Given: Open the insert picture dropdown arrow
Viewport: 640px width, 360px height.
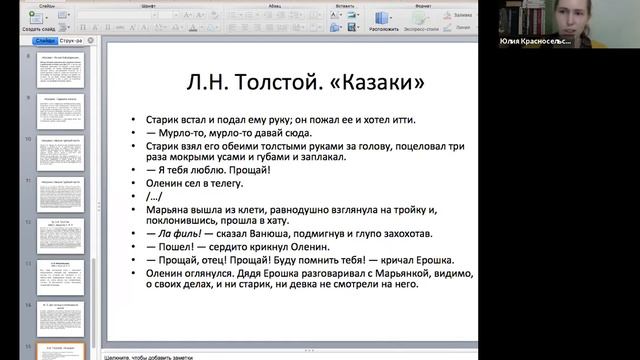Looking at the screenshot, I should pyautogui.click(x=358, y=15).
